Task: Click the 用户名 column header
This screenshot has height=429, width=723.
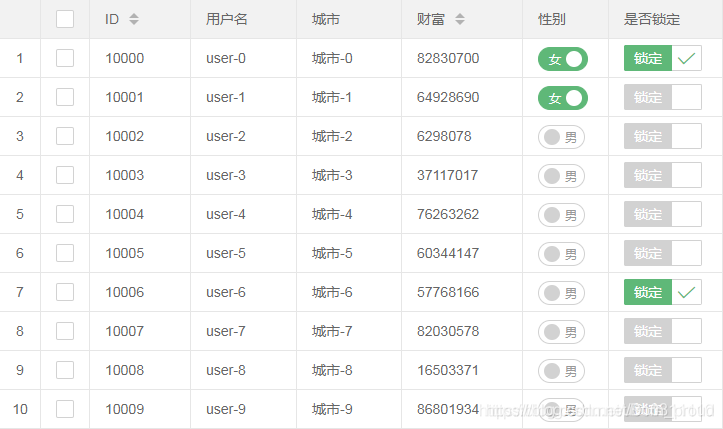Action: (x=227, y=19)
